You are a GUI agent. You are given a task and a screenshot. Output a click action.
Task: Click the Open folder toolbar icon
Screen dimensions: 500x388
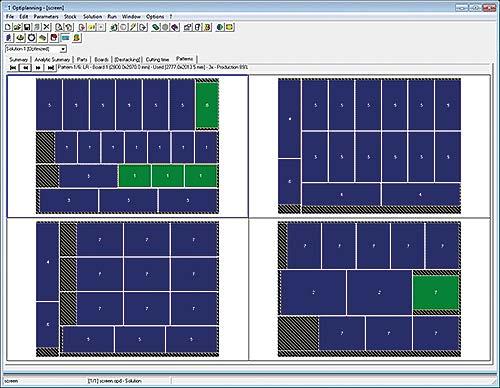pyautogui.click(x=18, y=27)
